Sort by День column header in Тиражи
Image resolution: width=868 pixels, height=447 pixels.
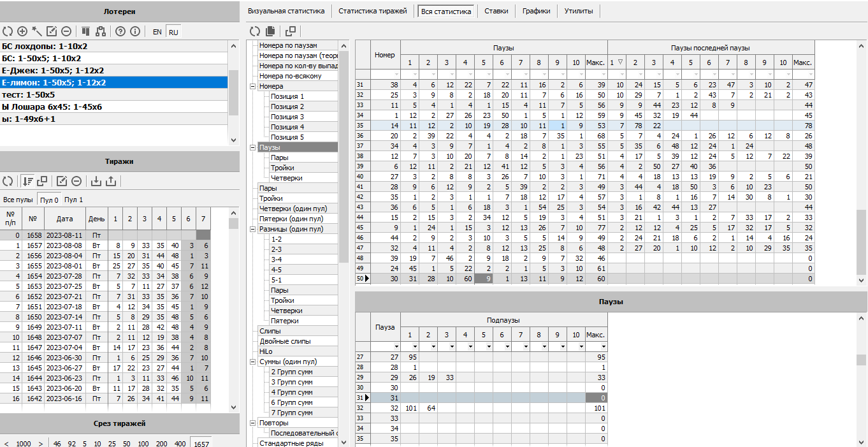pyautogui.click(x=97, y=219)
